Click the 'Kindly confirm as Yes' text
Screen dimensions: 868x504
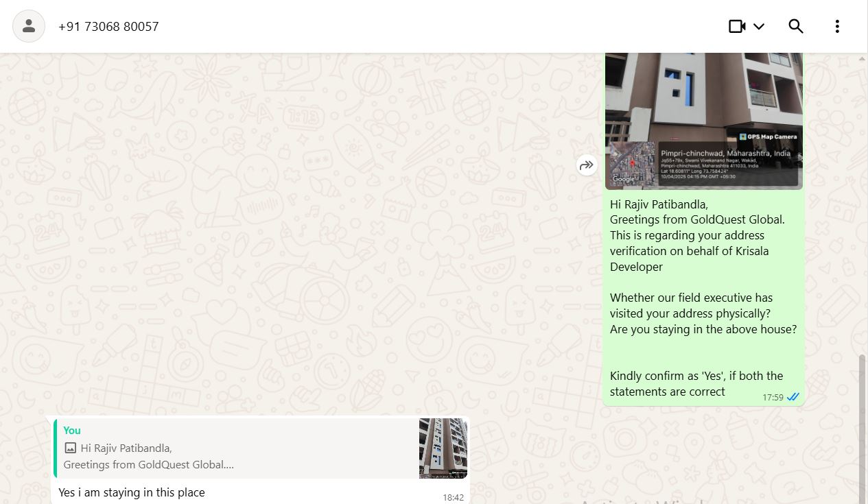point(696,383)
